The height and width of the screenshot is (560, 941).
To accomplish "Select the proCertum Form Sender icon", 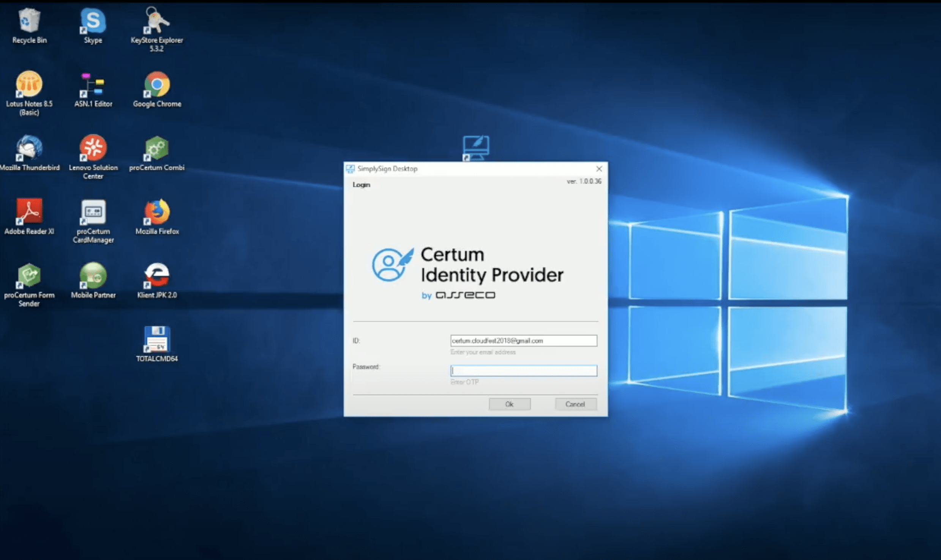I will click(29, 285).
